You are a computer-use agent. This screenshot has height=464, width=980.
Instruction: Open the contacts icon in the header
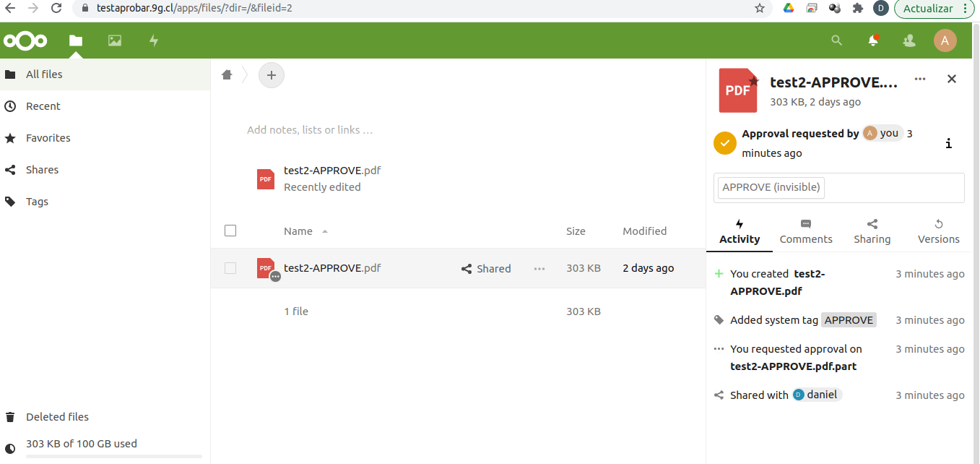[909, 40]
